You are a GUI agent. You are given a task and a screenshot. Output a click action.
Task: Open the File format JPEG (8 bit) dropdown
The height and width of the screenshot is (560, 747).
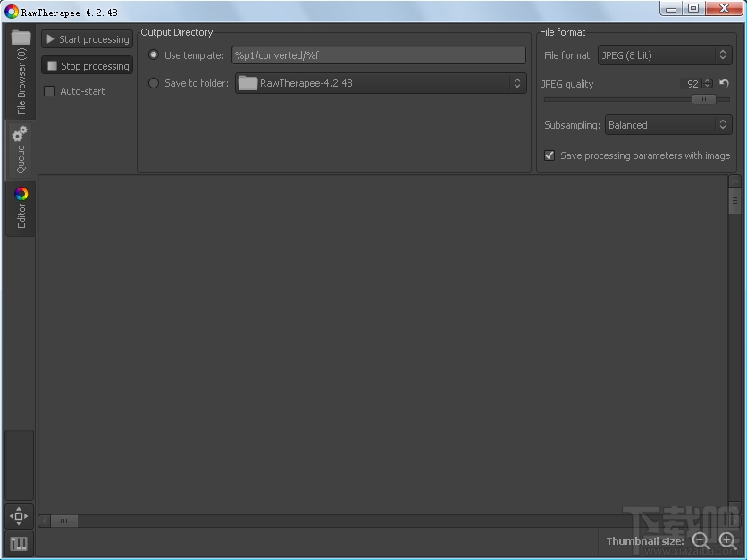pyautogui.click(x=665, y=55)
